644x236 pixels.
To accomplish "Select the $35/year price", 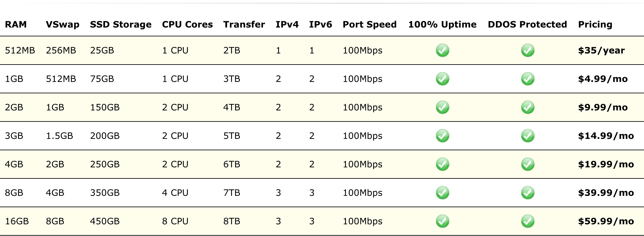I will [601, 51].
